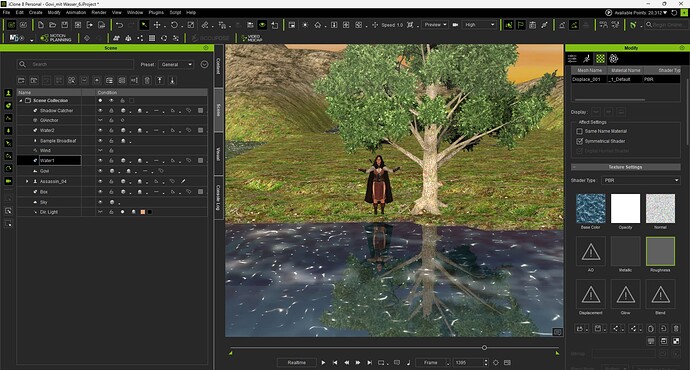
Task: Open the Create menu
Action: [36, 13]
